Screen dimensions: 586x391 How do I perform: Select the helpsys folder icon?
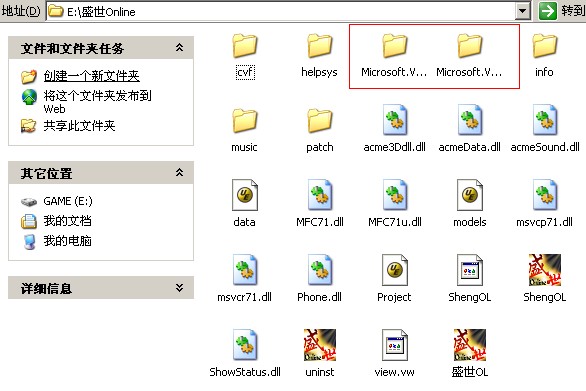[x=320, y=46]
